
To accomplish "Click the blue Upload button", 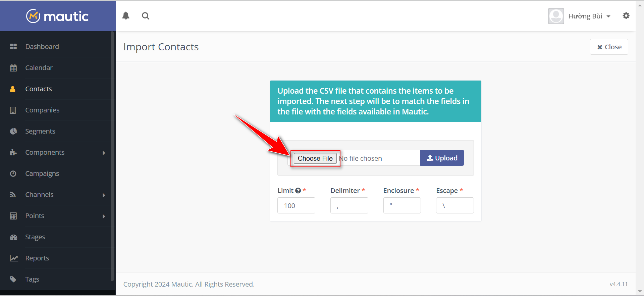I will 442,158.
